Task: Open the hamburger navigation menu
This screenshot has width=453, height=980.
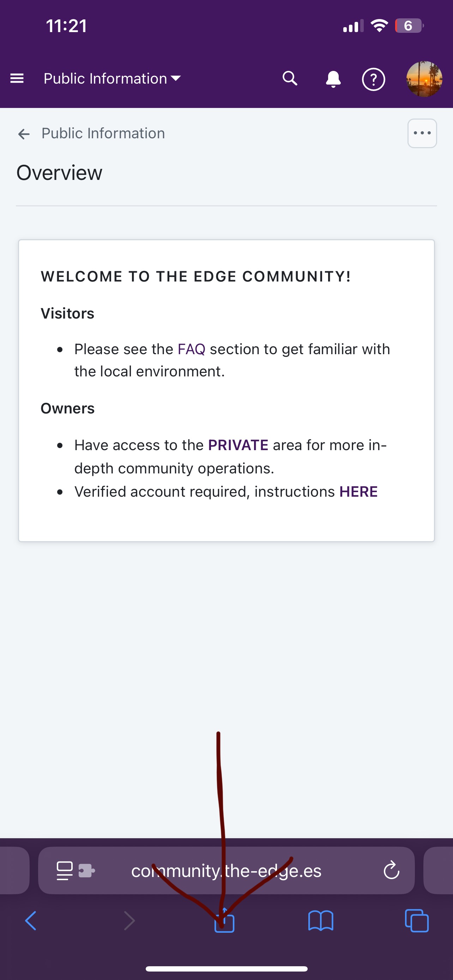Action: click(17, 78)
